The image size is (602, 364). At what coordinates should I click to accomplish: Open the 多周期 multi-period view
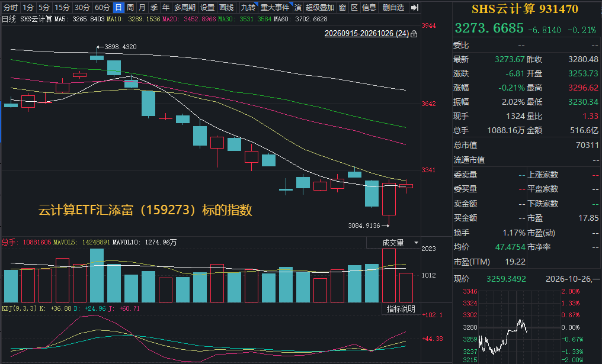(x=185, y=7)
